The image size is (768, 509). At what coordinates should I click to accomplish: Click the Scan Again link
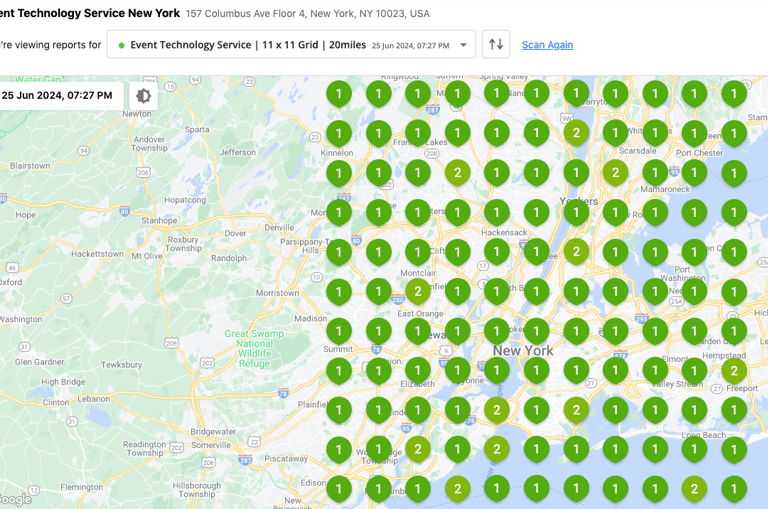click(547, 45)
